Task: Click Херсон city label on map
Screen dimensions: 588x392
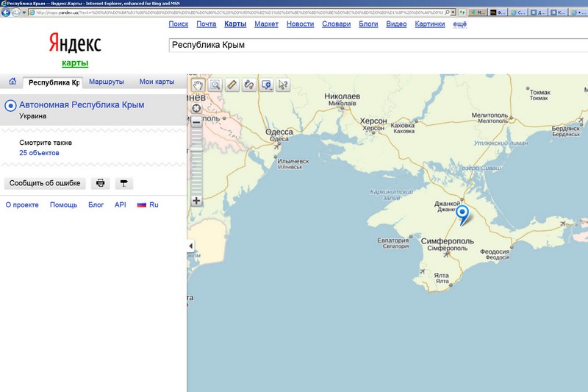Action: coord(373,121)
